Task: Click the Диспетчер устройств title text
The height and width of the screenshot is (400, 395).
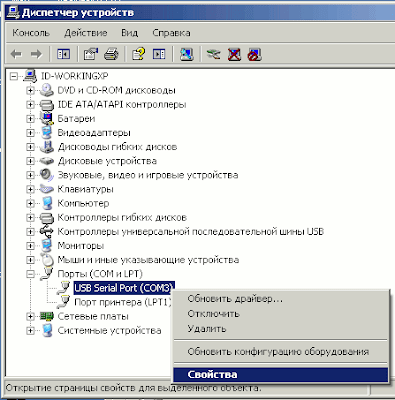Action: click(x=78, y=13)
